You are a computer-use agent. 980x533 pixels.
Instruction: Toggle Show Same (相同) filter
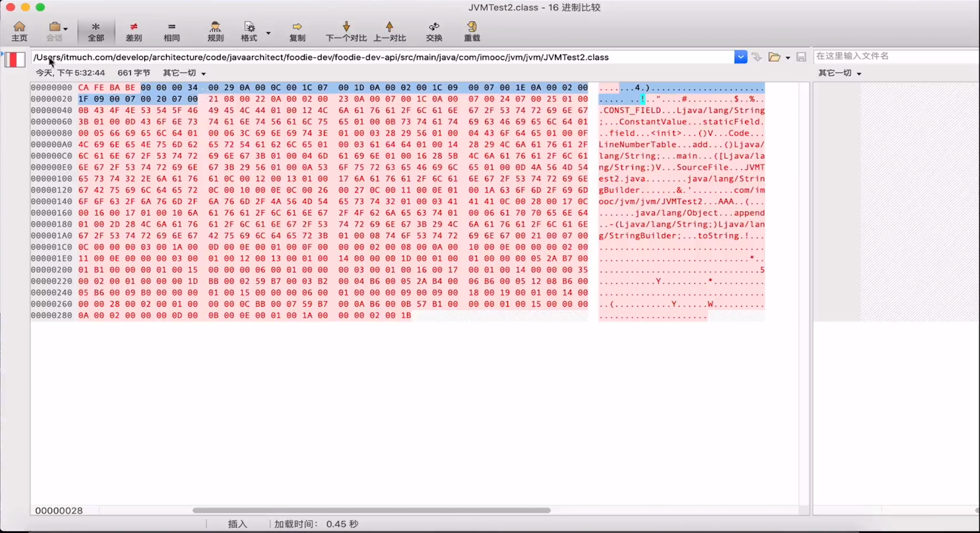(x=171, y=31)
